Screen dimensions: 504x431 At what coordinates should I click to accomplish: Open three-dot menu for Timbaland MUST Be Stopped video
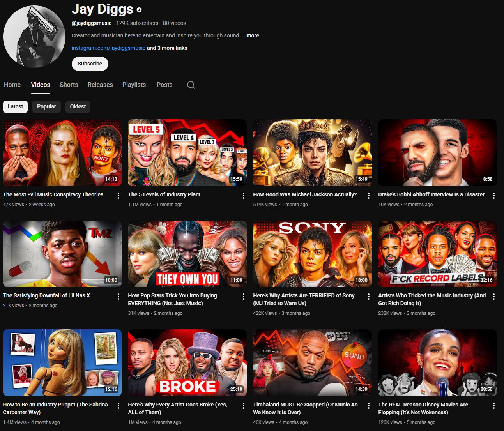pyautogui.click(x=369, y=406)
